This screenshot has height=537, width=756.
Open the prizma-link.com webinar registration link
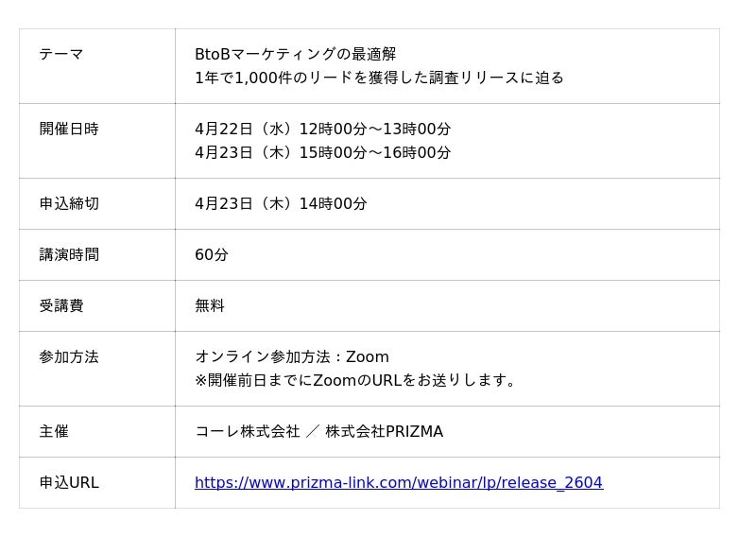tap(398, 483)
